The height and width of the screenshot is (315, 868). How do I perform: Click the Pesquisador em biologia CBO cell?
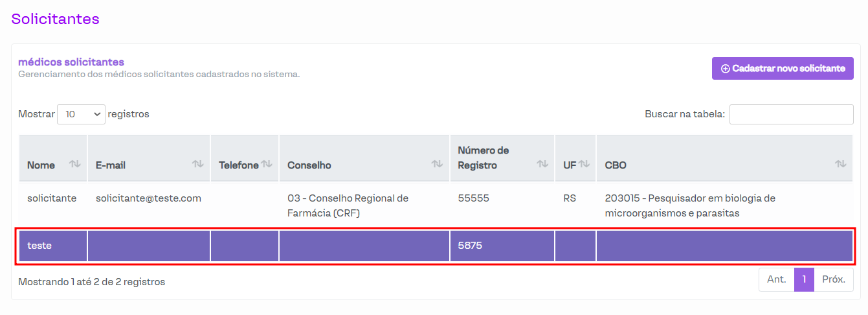pyautogui.click(x=690, y=205)
